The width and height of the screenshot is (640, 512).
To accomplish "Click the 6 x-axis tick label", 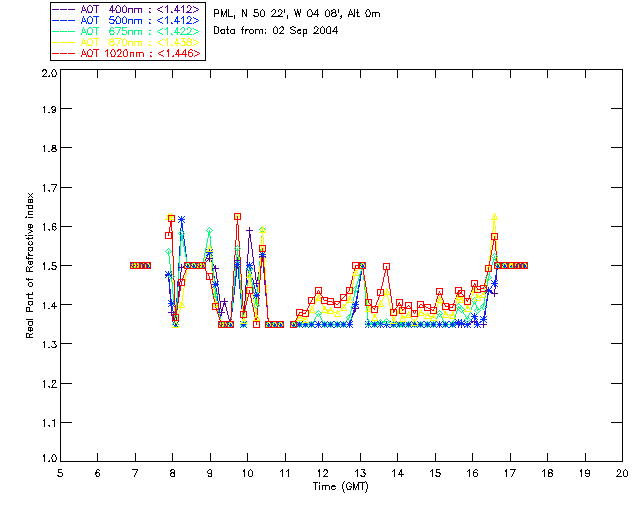I will [98, 473].
